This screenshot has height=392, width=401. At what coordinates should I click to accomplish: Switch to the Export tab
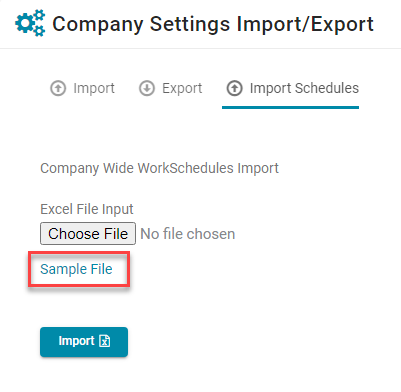coord(170,88)
